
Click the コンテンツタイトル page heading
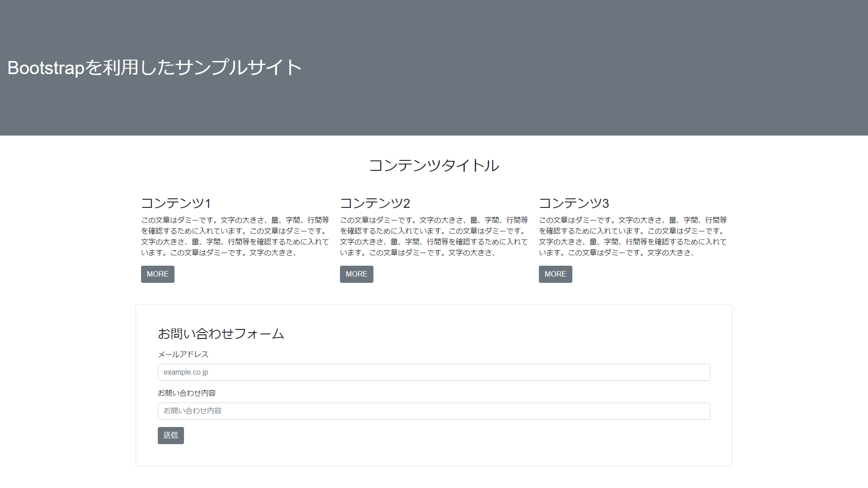434,165
